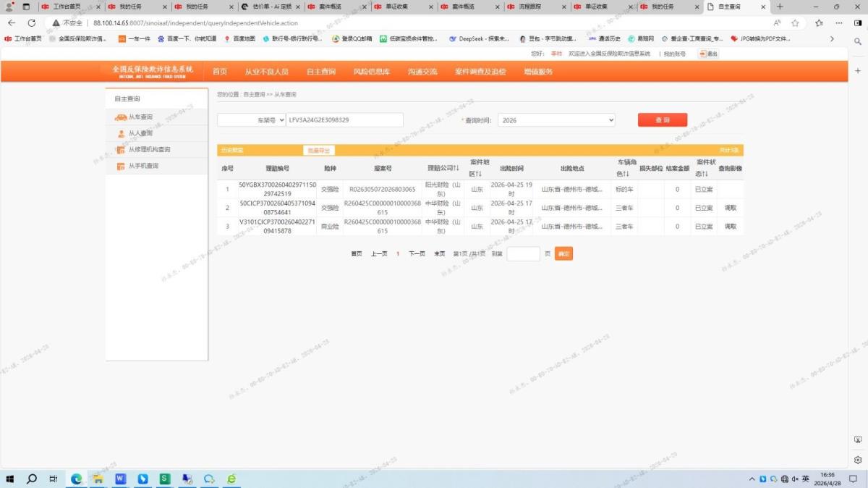Go to 末页 in the pagination

440,254
